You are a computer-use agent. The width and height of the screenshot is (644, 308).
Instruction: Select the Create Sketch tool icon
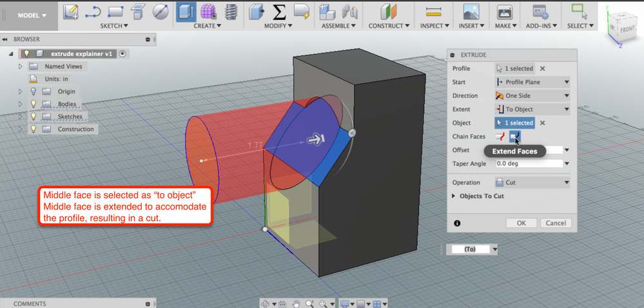(x=71, y=12)
